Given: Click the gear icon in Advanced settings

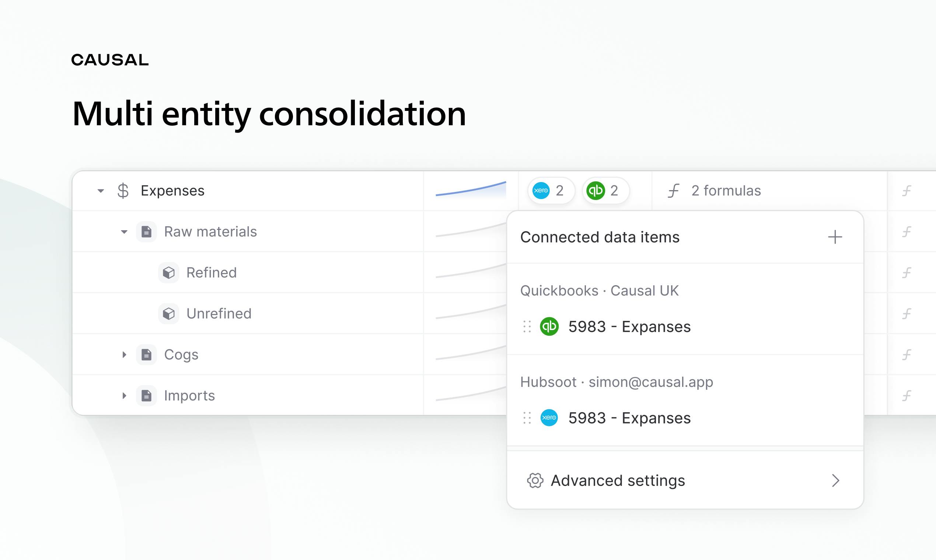Looking at the screenshot, I should coord(535,480).
